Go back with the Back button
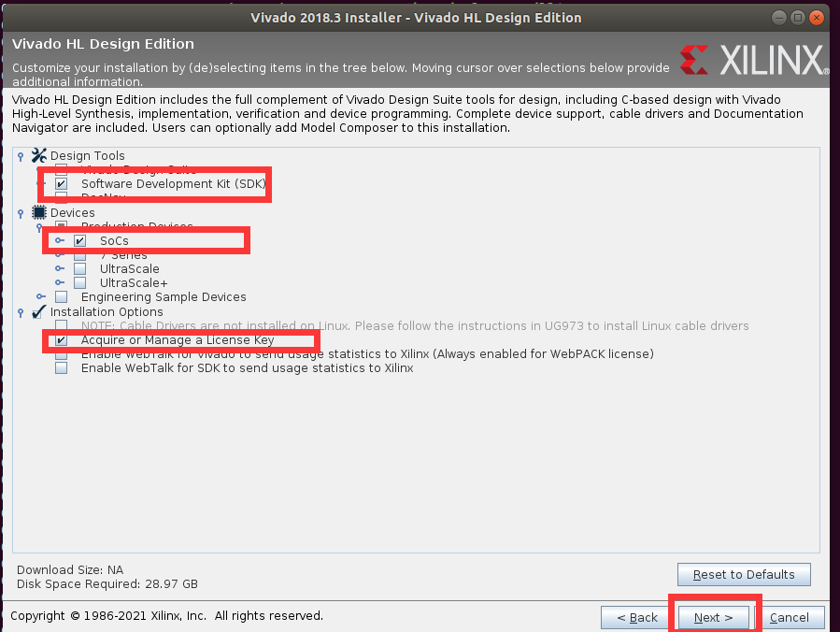The height and width of the screenshot is (632, 840). click(637, 618)
